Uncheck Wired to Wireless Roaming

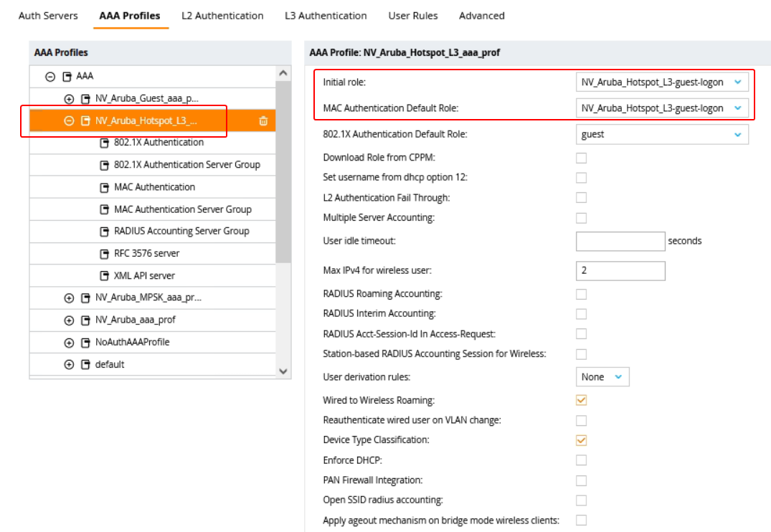pyautogui.click(x=582, y=400)
